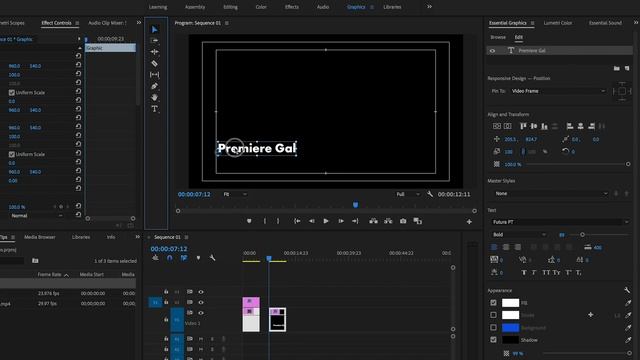
Task: Toggle the Fill checkbox in Appearance
Action: (x=493, y=303)
